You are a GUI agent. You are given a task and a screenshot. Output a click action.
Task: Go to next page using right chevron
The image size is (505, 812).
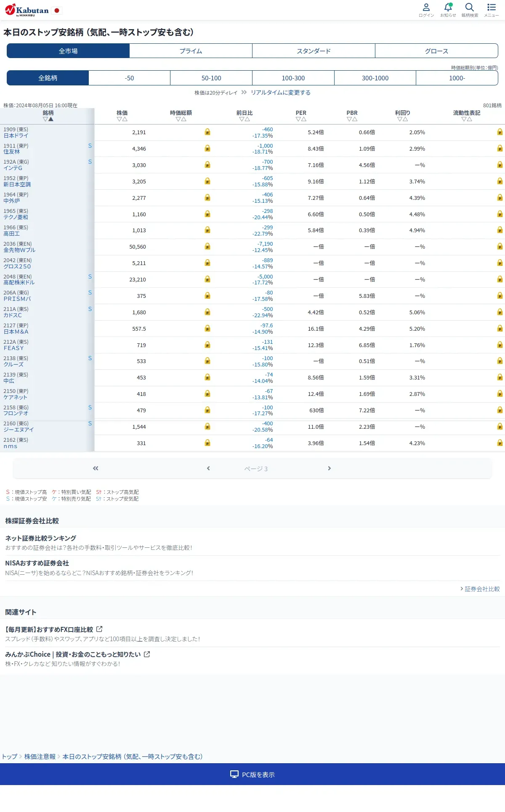(x=330, y=468)
